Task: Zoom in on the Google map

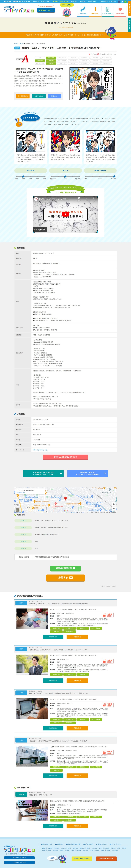Action: click(x=114, y=504)
